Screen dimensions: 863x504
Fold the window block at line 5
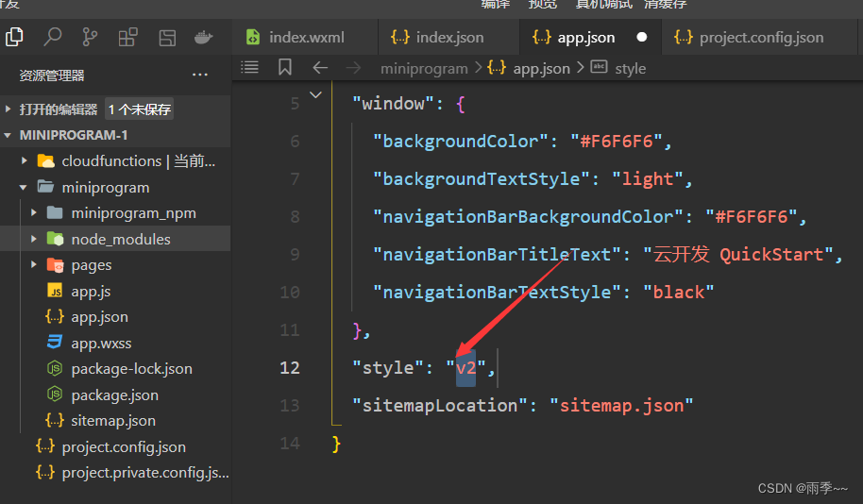pyautogui.click(x=316, y=94)
